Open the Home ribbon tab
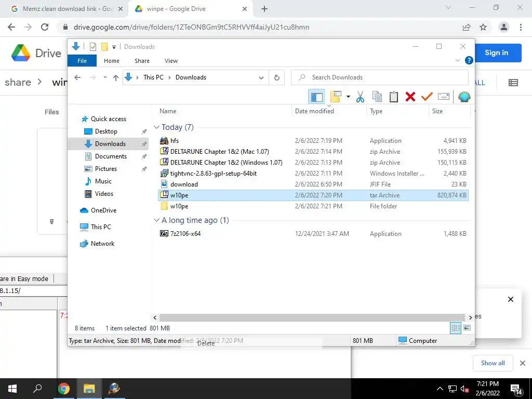Viewport: 532px width, 399px height. click(x=112, y=61)
